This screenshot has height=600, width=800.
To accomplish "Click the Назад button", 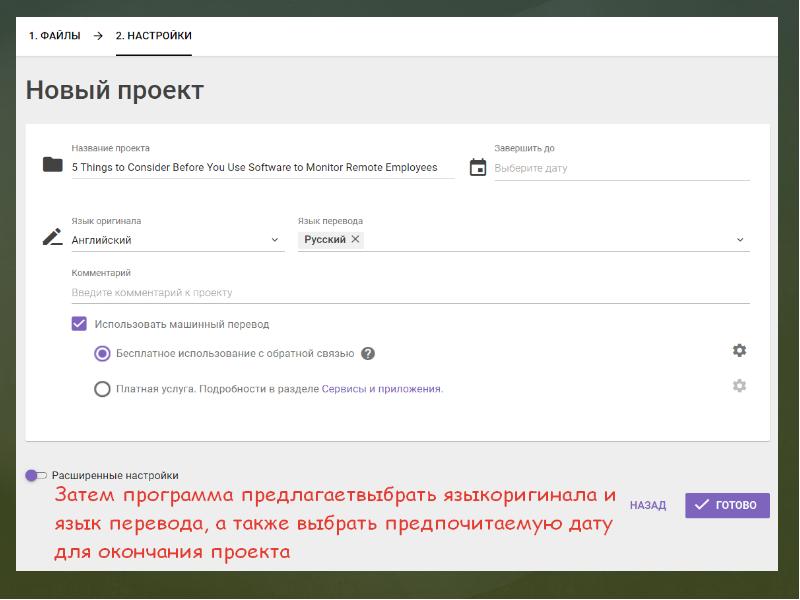I will pyautogui.click(x=648, y=505).
